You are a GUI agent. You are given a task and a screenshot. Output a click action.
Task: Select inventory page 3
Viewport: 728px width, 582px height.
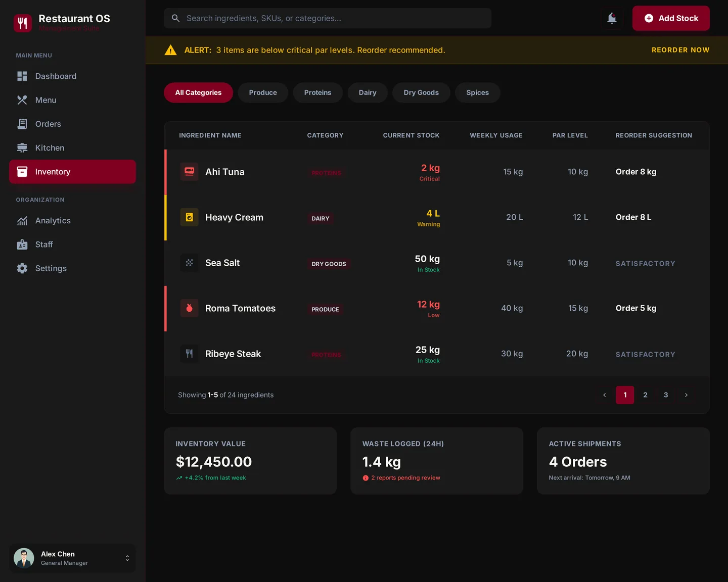(666, 395)
